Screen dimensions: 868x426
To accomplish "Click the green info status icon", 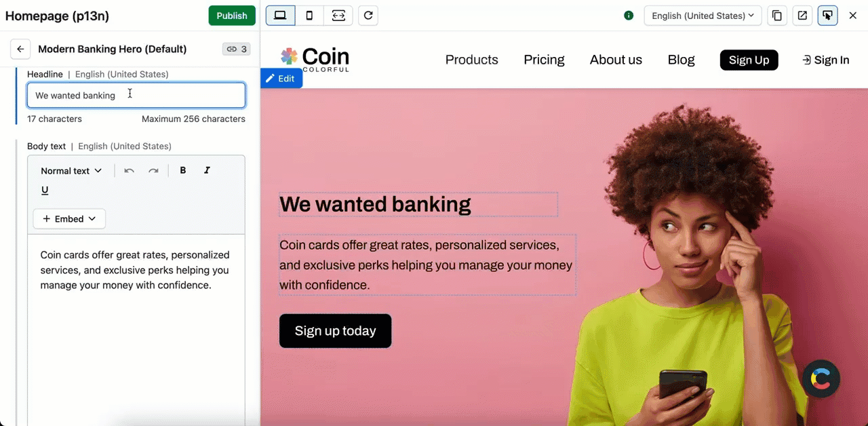I will pyautogui.click(x=629, y=16).
